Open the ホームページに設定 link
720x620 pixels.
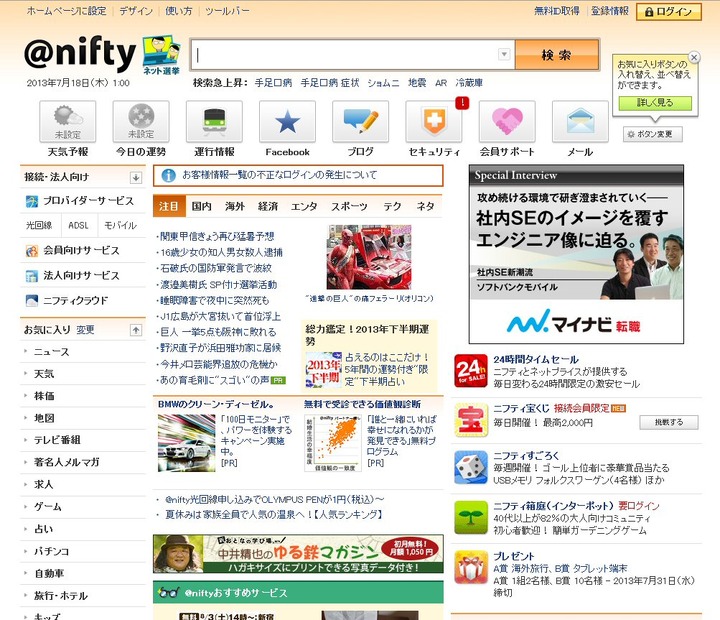tap(67, 11)
